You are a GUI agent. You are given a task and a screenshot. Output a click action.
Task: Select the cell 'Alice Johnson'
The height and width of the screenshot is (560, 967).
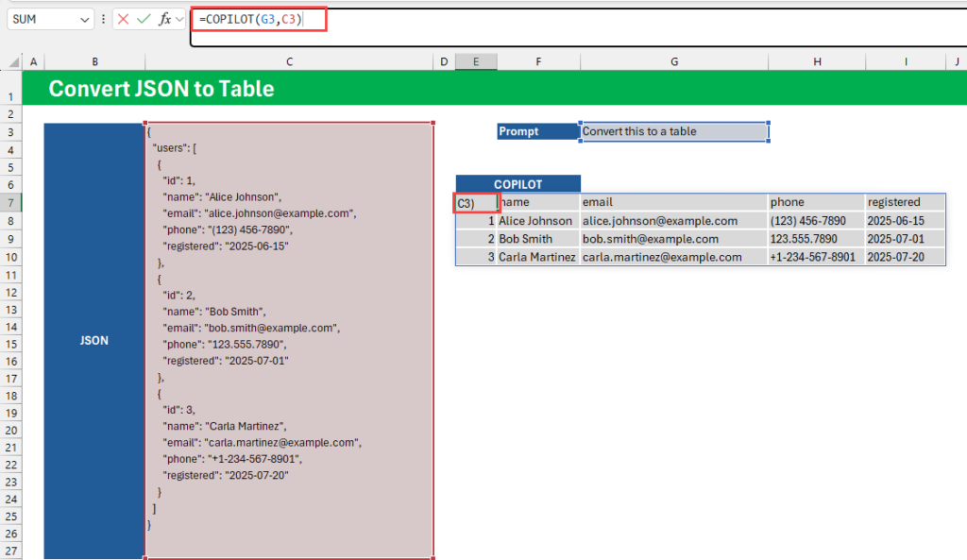(538, 221)
